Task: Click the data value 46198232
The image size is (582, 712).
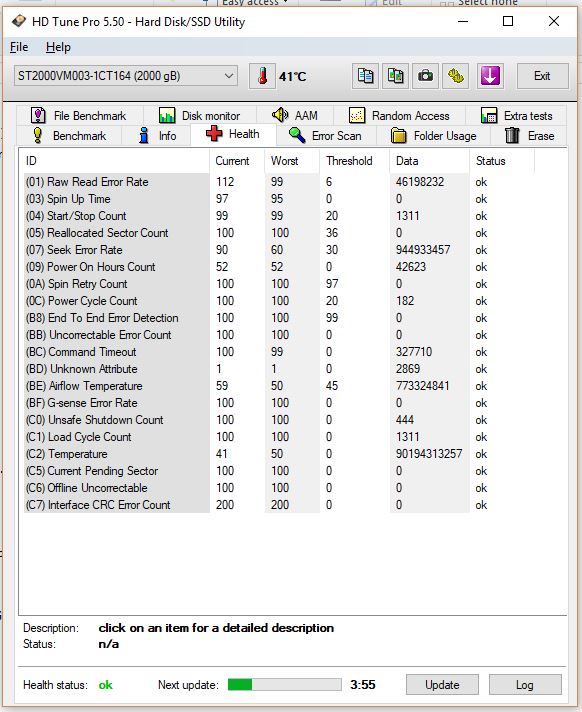Action: coord(420,182)
